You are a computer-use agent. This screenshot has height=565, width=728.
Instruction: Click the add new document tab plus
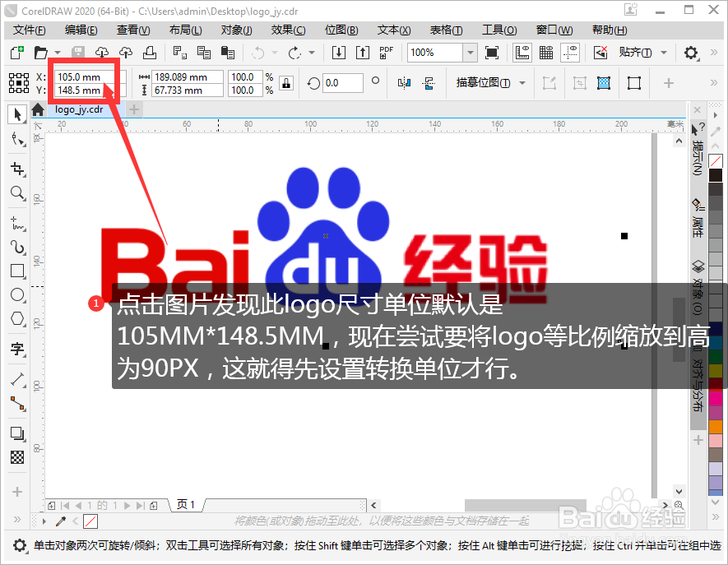tap(134, 109)
